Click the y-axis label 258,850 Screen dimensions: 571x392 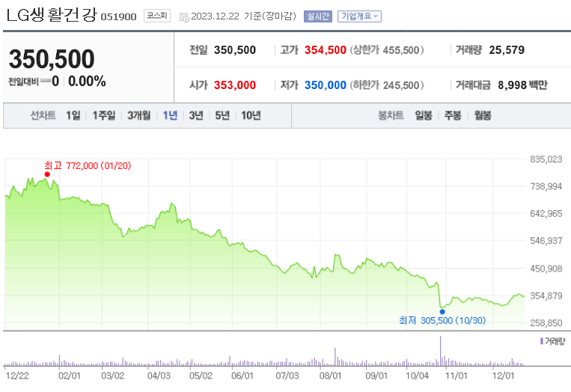(546, 323)
